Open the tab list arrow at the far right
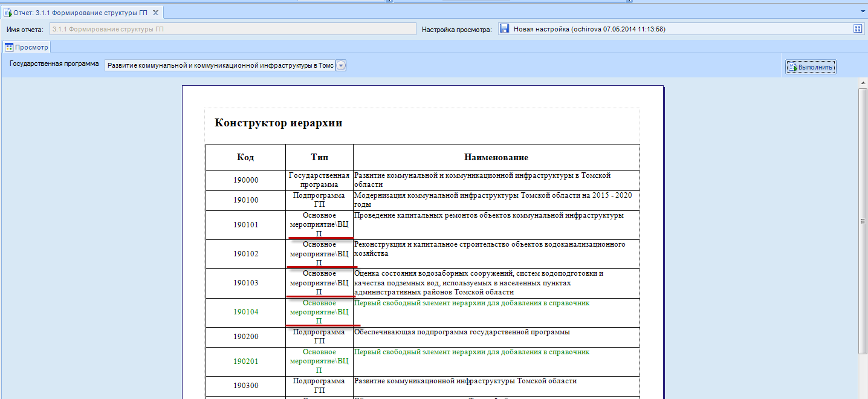Viewport: 868px width, 399px height. coord(862,12)
